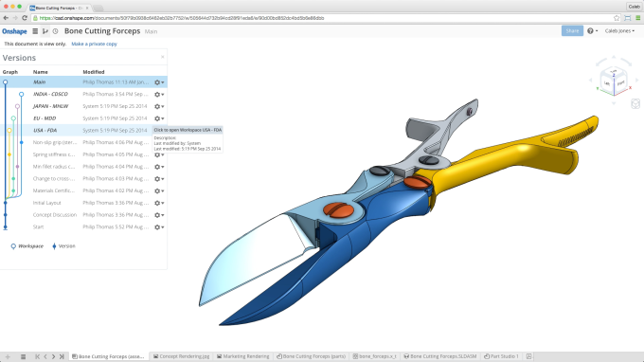
Task: Open the gear menu for Materials Certific row
Action: point(159,190)
